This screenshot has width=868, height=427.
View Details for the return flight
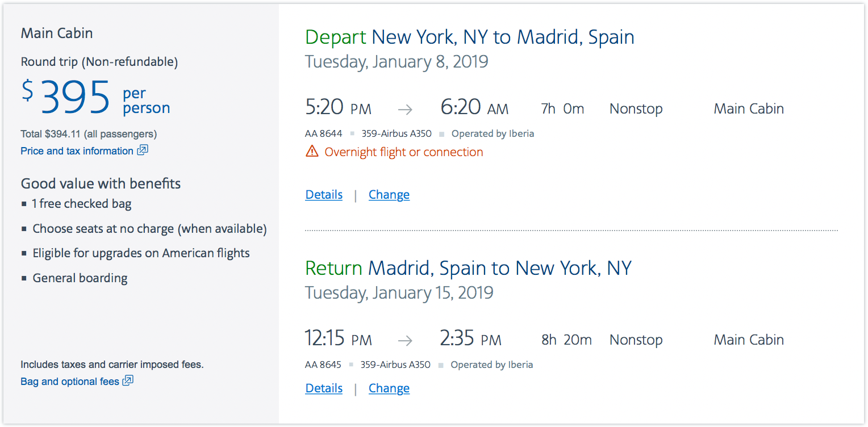click(324, 388)
